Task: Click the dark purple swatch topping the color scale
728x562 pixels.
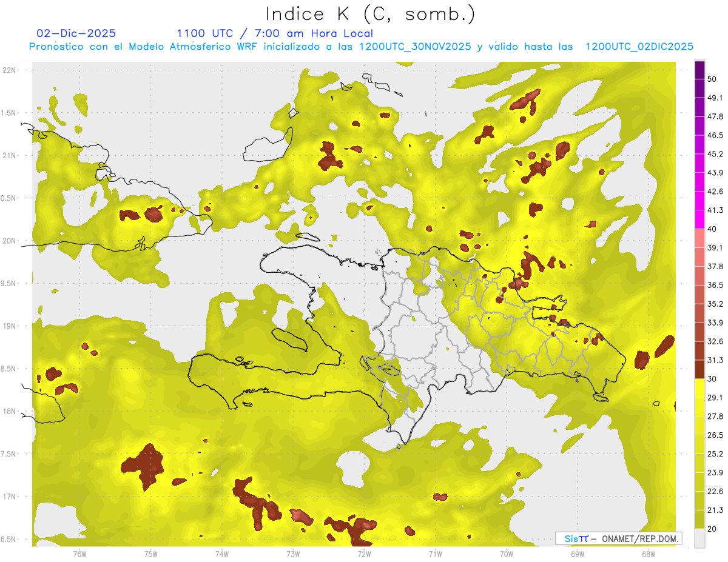Action: 699,70
